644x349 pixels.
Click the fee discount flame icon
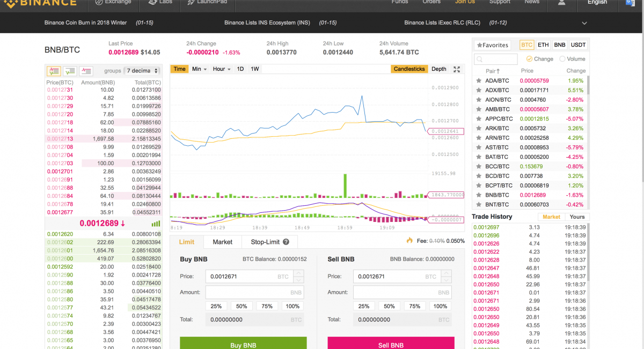pos(409,241)
